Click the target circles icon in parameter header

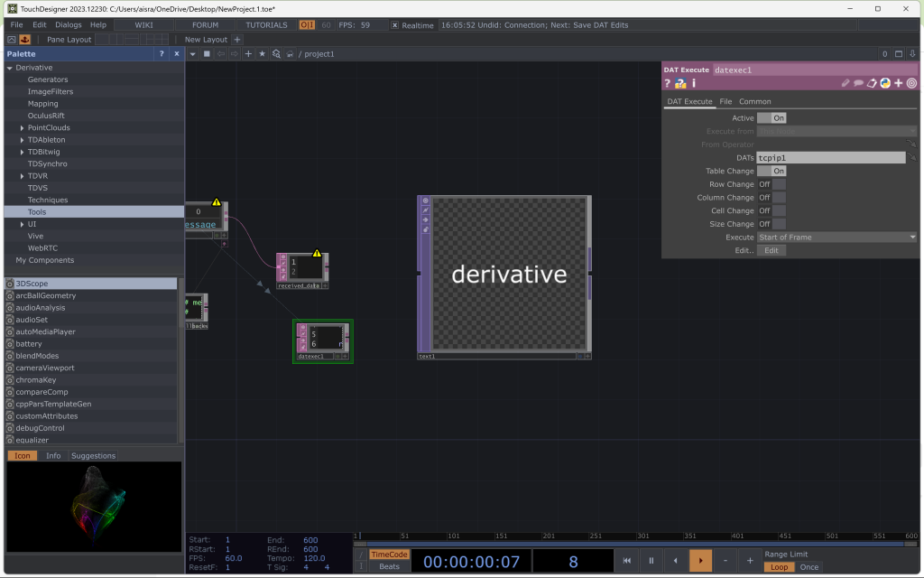click(x=911, y=83)
